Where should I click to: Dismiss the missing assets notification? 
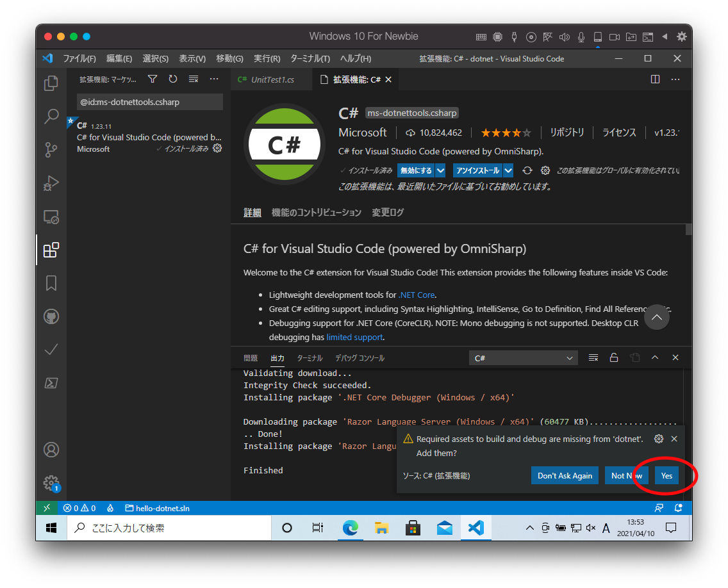click(674, 439)
